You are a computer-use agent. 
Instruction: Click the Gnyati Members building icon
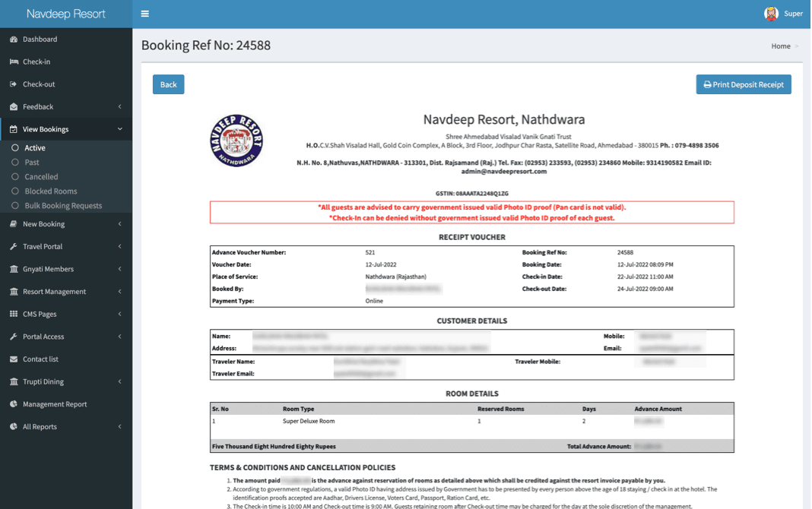coord(14,269)
